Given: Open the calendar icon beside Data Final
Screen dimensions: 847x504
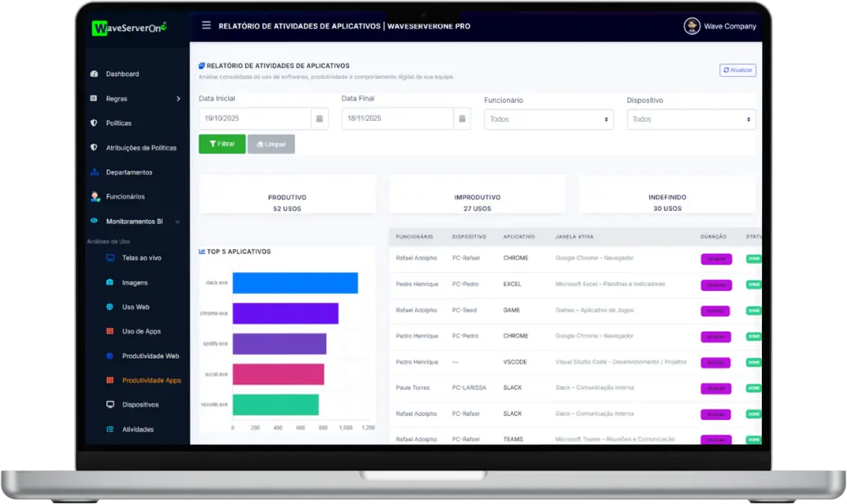Looking at the screenshot, I should 463,118.
